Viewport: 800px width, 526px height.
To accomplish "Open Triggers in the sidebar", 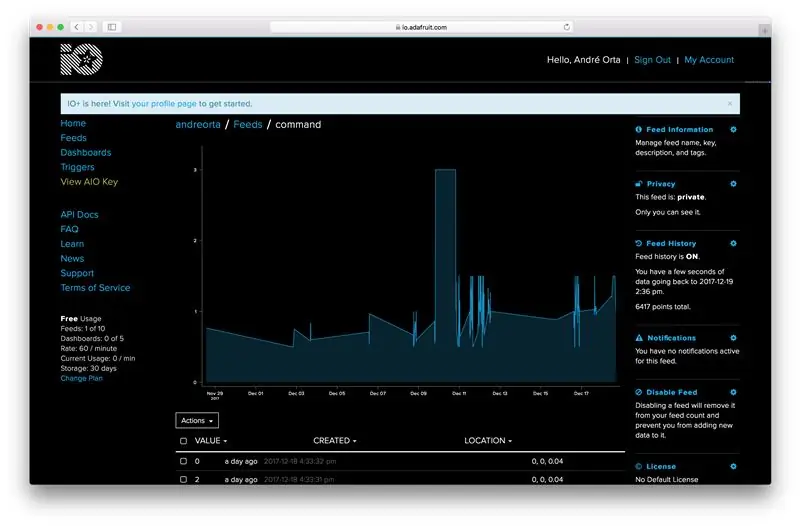I will [x=78, y=167].
